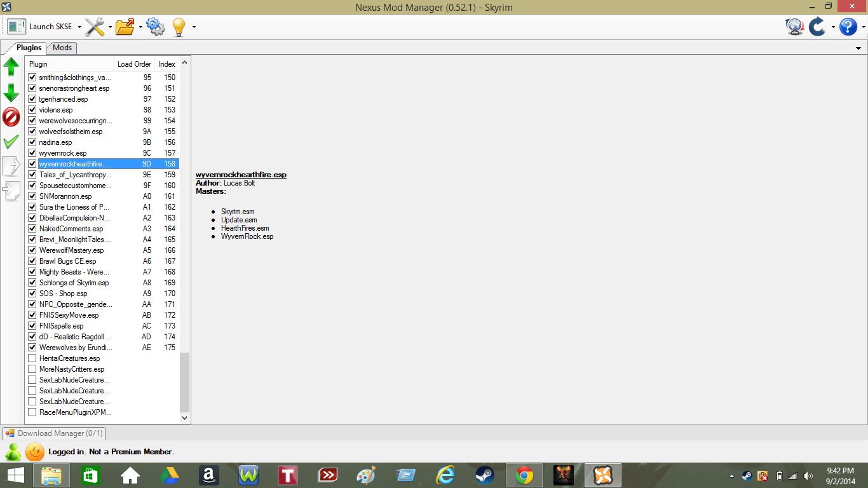
Task: Enable the RaceMenuPluginXPM checkbox
Action: point(32,412)
